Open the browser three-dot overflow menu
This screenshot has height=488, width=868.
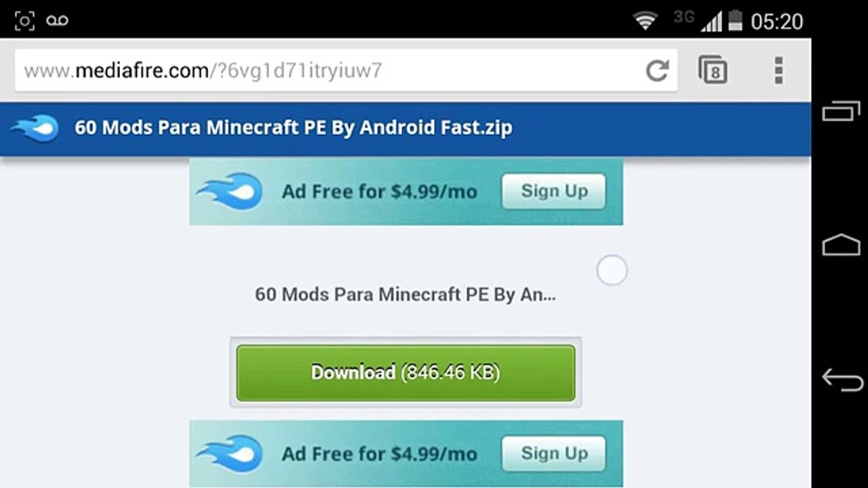coord(778,70)
